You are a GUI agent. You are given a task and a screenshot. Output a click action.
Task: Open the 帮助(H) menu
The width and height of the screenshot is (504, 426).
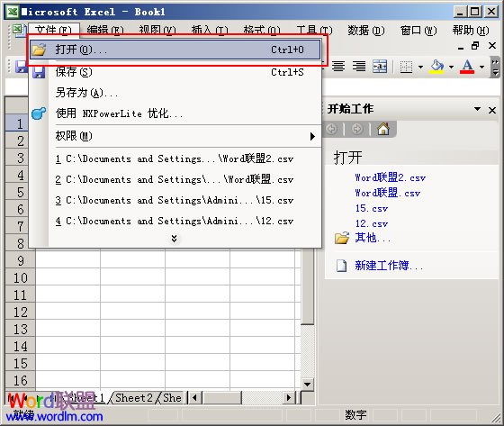tap(471, 31)
